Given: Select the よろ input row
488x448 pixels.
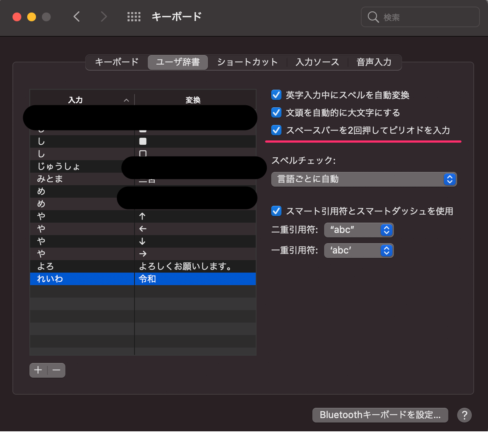Looking at the screenshot, I should click(82, 266).
